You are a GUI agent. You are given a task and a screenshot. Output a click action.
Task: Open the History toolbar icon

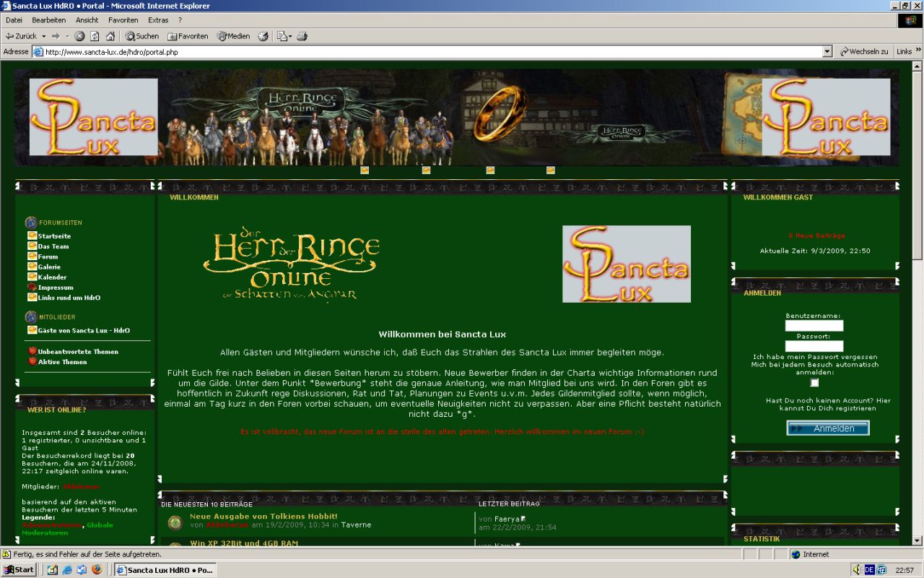[x=263, y=36]
